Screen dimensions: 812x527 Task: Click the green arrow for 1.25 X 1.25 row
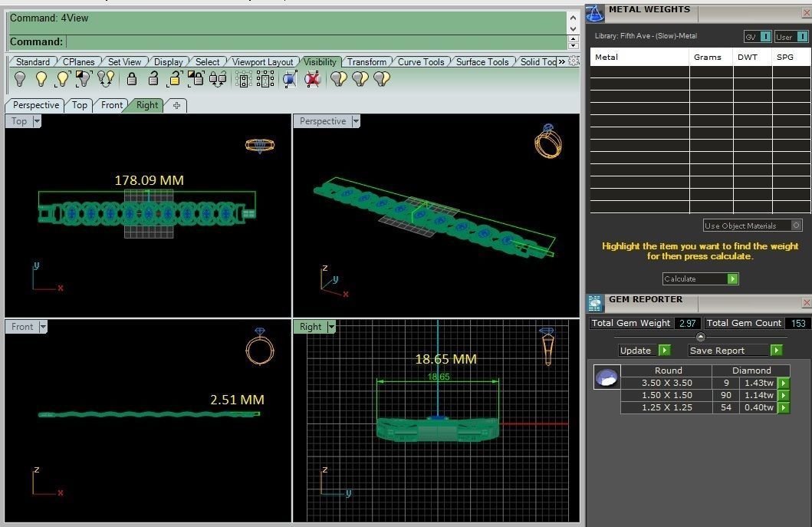(x=784, y=408)
